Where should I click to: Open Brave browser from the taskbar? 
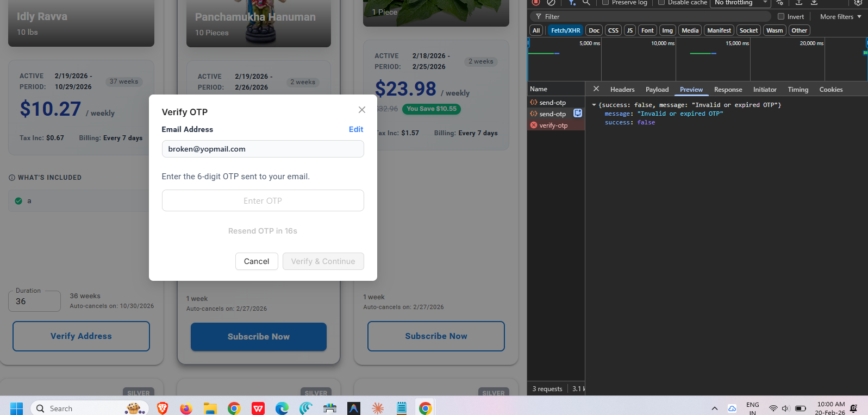(x=163, y=408)
